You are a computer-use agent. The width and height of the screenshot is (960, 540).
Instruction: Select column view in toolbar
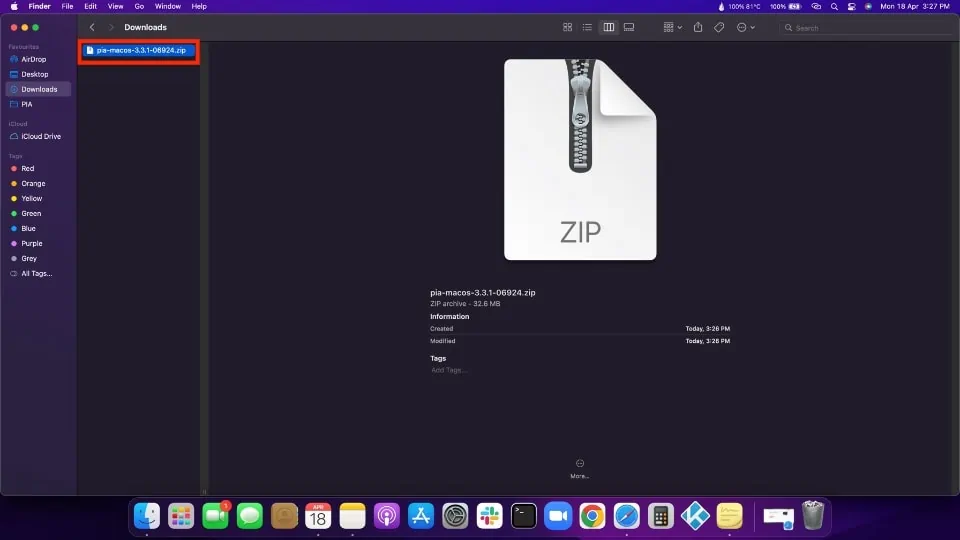pyautogui.click(x=609, y=28)
